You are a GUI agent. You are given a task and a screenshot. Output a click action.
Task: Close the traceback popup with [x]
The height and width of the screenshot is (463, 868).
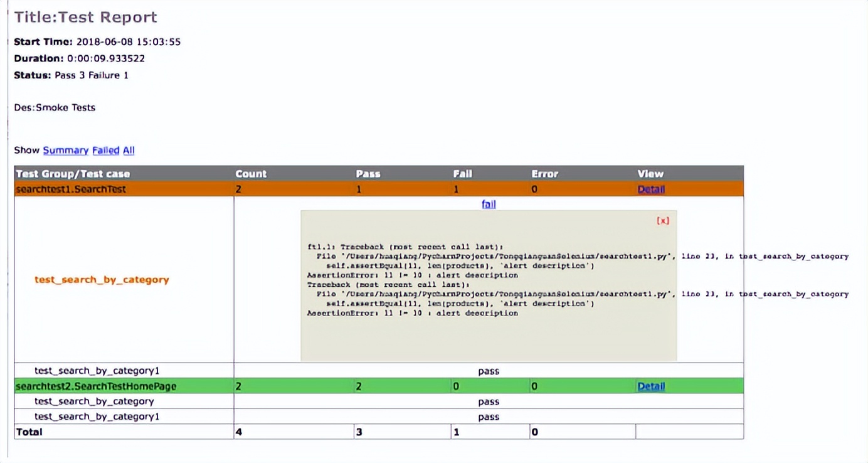click(663, 221)
